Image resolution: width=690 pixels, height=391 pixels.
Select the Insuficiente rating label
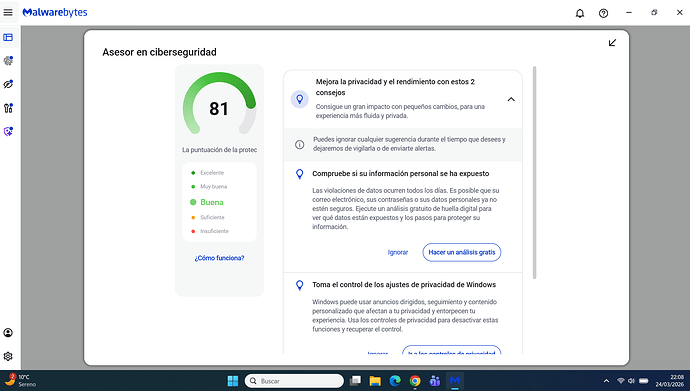214,231
